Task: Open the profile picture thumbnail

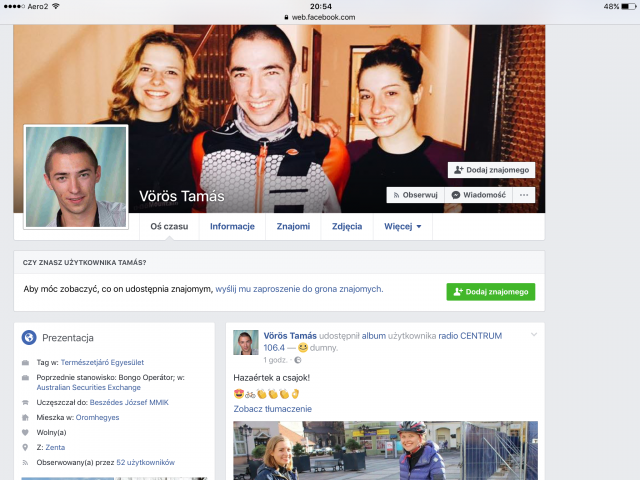Action: tap(76, 177)
